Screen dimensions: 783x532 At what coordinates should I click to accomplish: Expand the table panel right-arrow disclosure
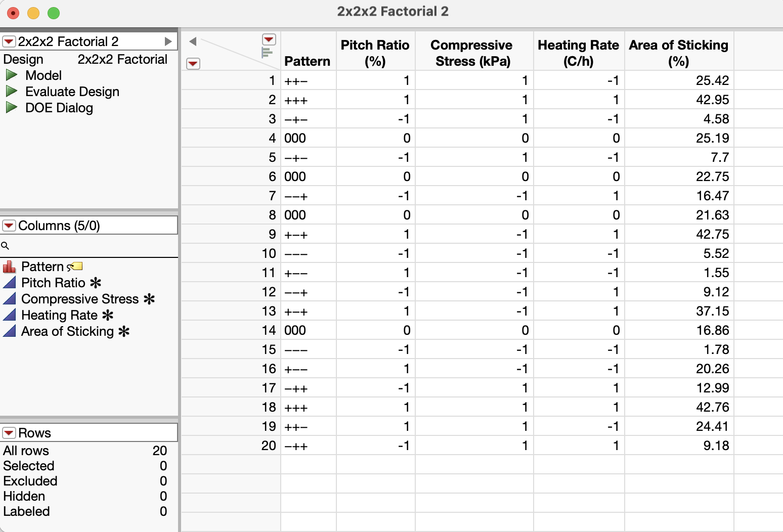pyautogui.click(x=168, y=41)
